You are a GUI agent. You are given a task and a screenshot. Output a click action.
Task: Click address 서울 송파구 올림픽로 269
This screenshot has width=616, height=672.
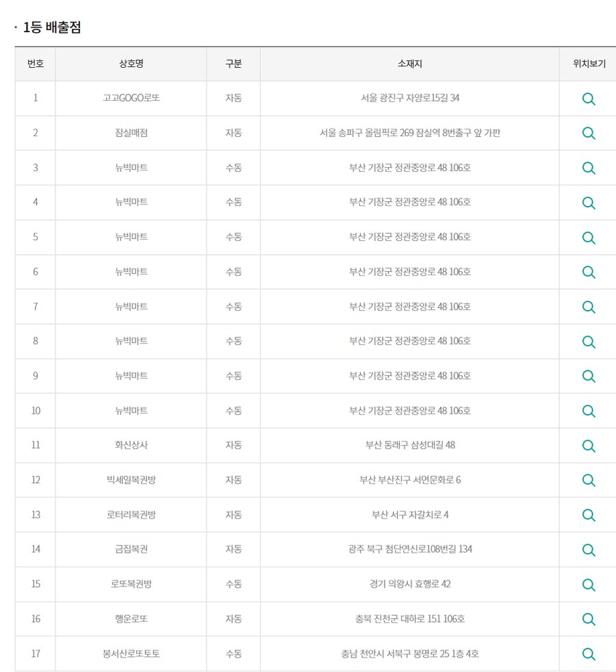366,133
